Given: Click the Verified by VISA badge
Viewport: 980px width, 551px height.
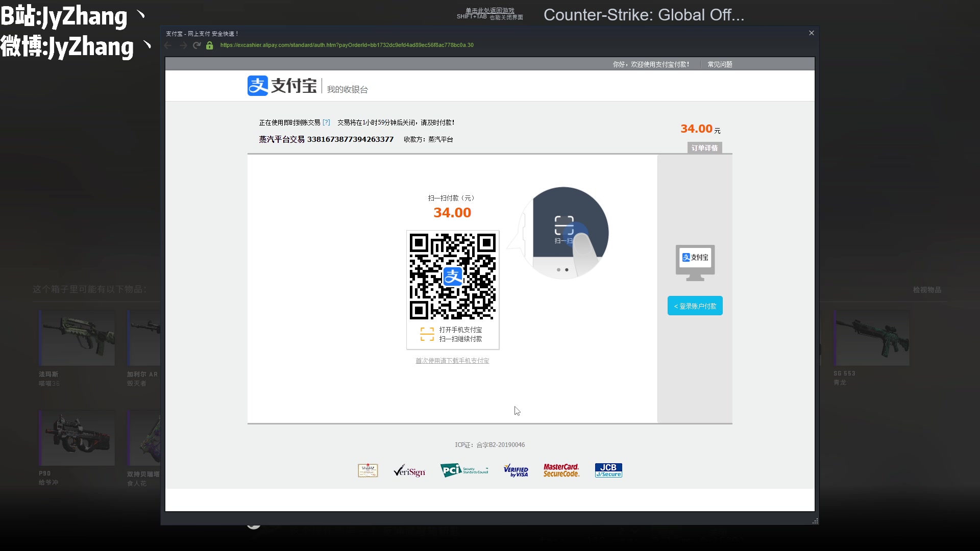Looking at the screenshot, I should tap(516, 470).
